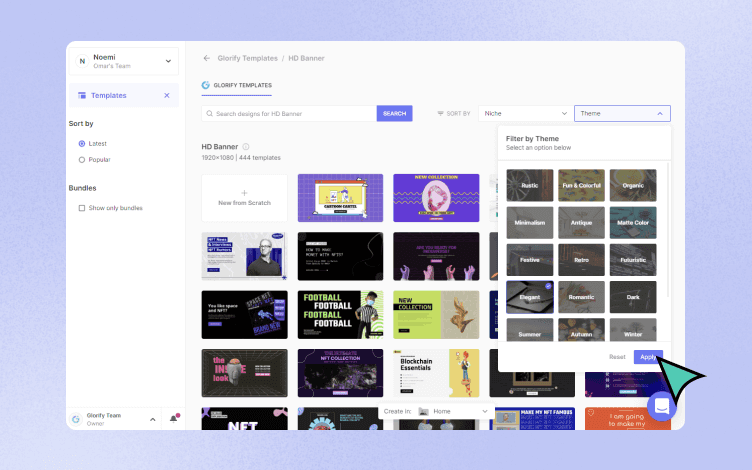Image resolution: width=752 pixels, height=470 pixels.
Task: Choose the Futuristic theme tile
Action: (x=633, y=260)
